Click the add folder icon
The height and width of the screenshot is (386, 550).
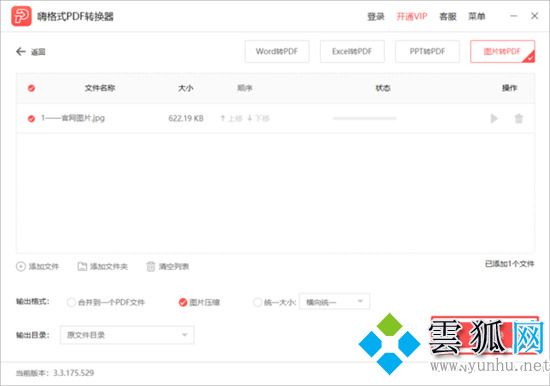82,266
